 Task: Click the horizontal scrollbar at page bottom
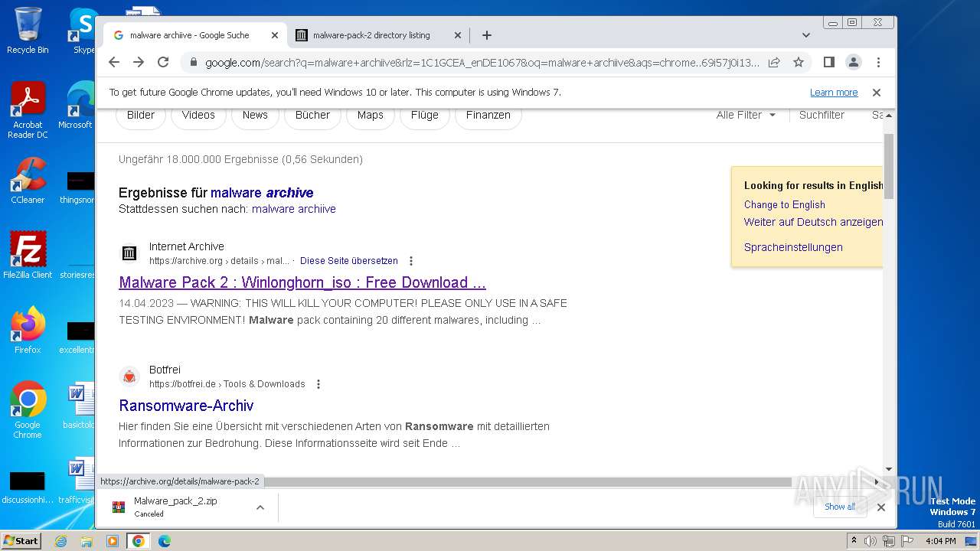(x=528, y=482)
